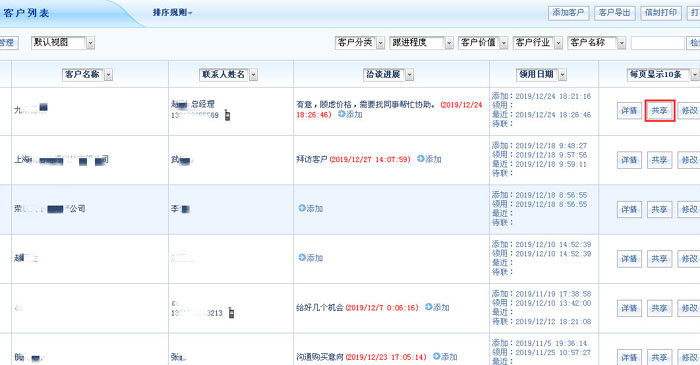Click the highlighted 共享 button in first row
The image size is (700, 365).
[x=659, y=111]
